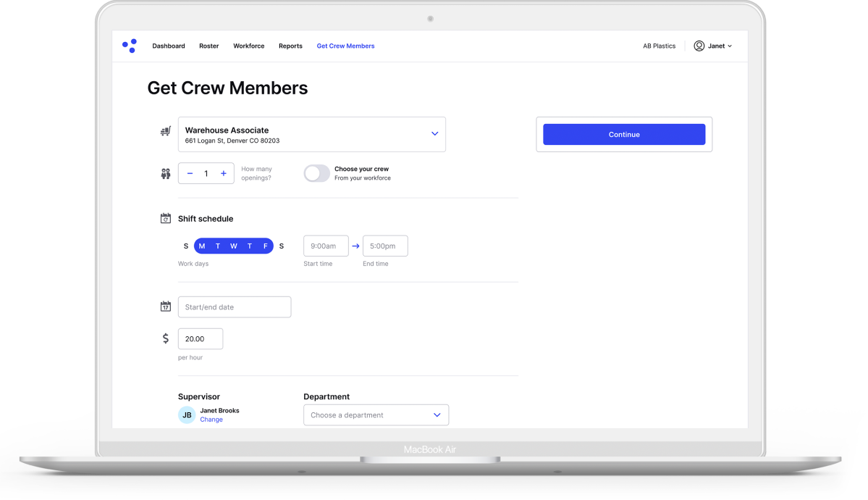Toggle Saturday in work days
Screen dimensions: 868x500
[x=281, y=246]
